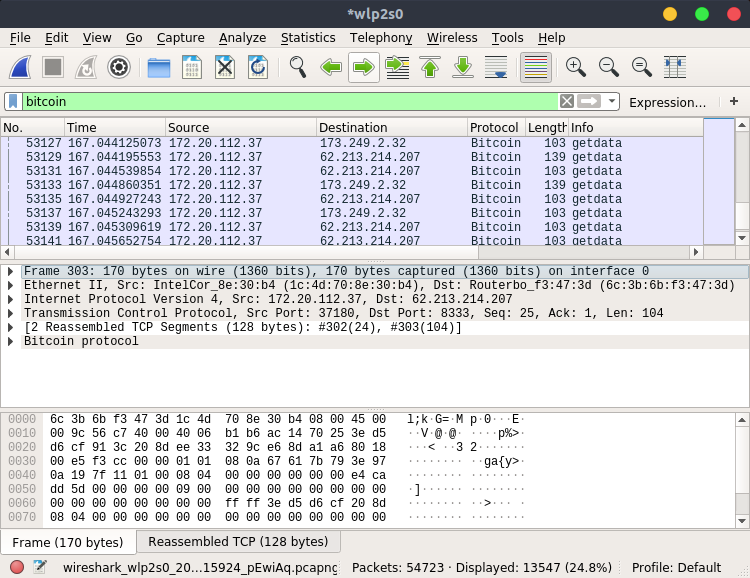
Task: Sort packets by Destination column
Action: point(392,128)
